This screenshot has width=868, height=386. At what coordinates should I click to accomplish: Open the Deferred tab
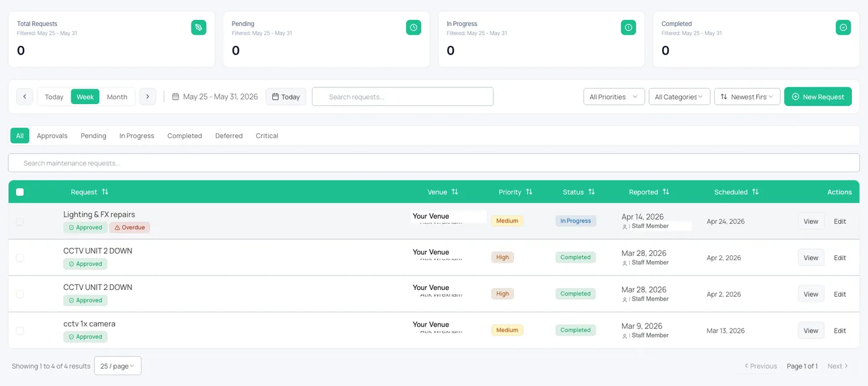(229, 136)
